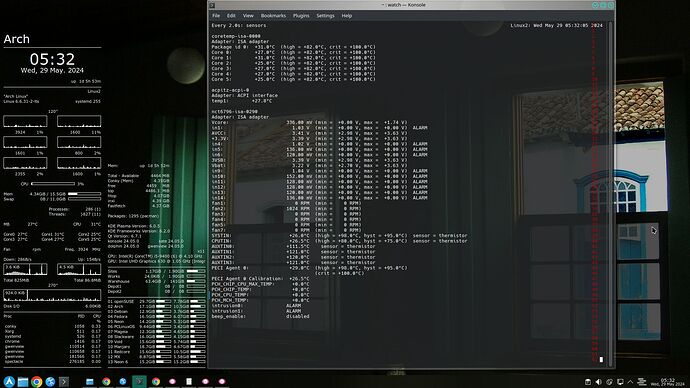Image resolution: width=690 pixels, height=388 pixels.
Task: Switch to highlighted Konsole task in taskbar
Action: pos(139,381)
